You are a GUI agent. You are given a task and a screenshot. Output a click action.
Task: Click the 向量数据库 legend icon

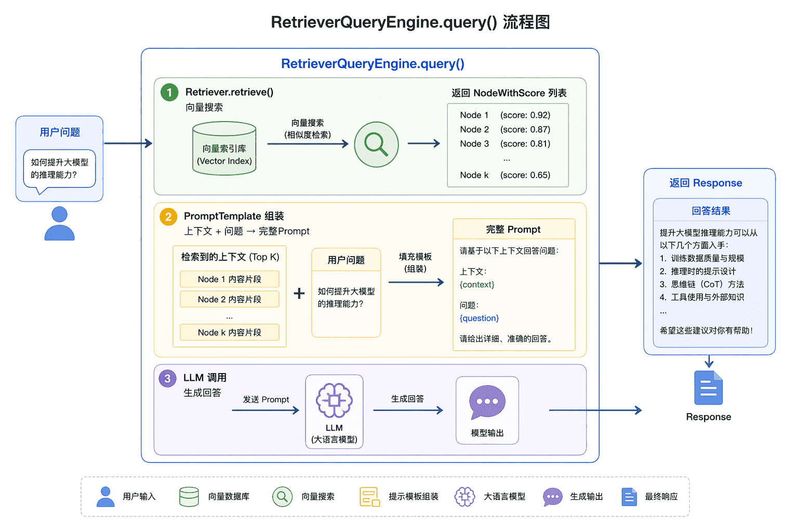189,497
